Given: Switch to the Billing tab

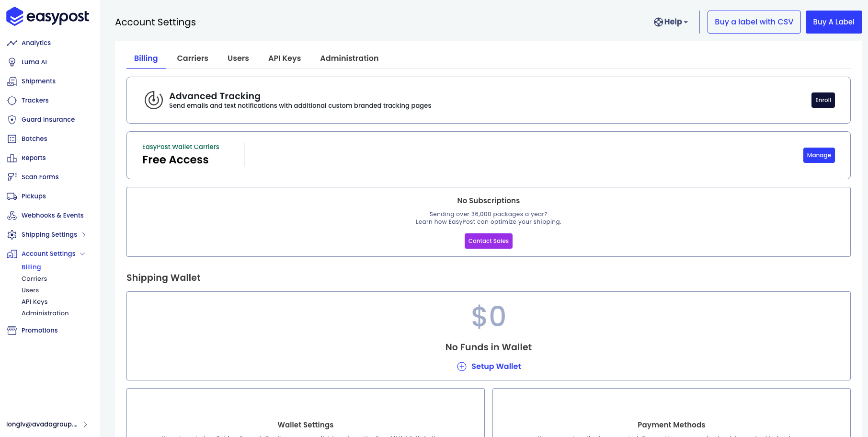Looking at the screenshot, I should coord(146,58).
